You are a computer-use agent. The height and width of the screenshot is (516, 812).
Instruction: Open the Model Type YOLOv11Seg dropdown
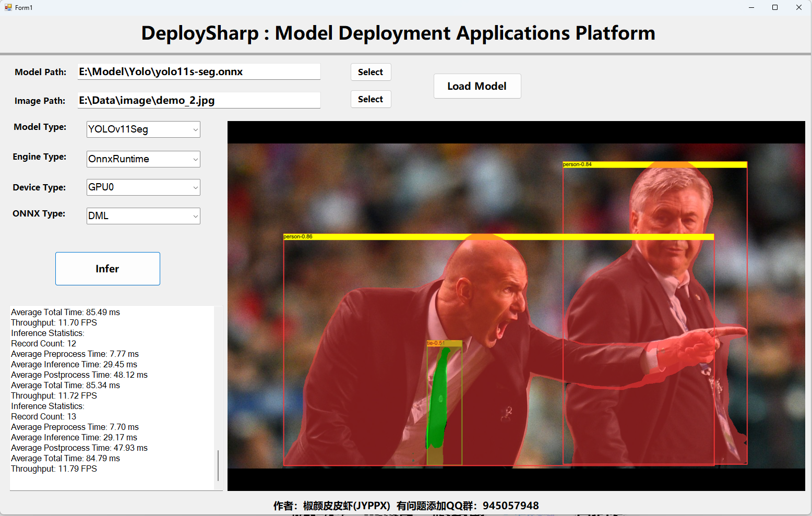point(144,129)
